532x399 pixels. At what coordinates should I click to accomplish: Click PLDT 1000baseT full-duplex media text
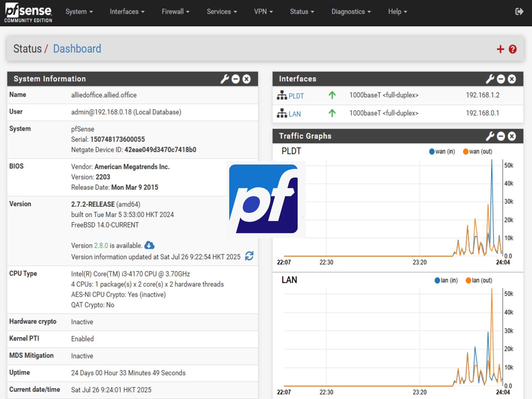384,95
